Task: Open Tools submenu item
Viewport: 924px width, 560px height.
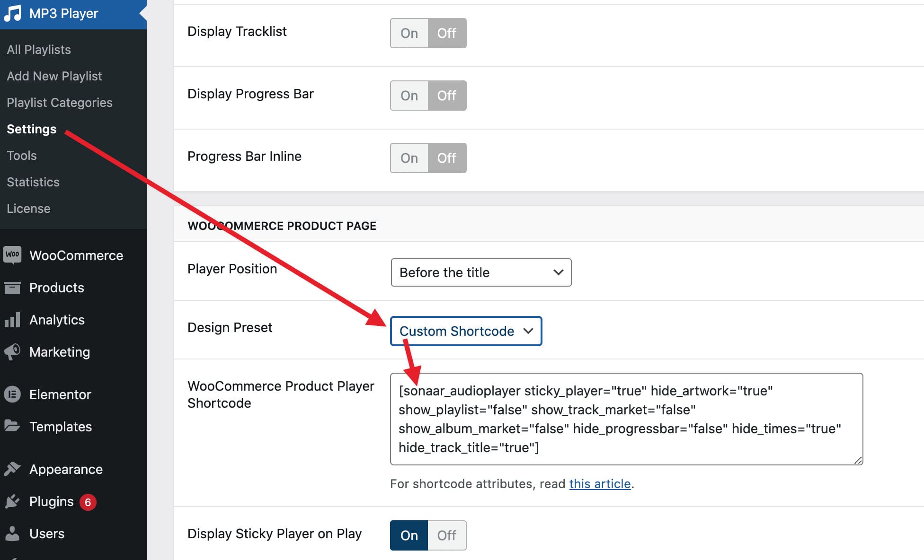Action: point(22,156)
